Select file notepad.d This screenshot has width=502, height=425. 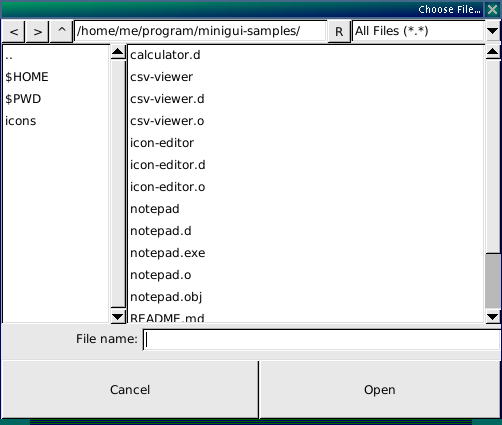coord(306,231)
